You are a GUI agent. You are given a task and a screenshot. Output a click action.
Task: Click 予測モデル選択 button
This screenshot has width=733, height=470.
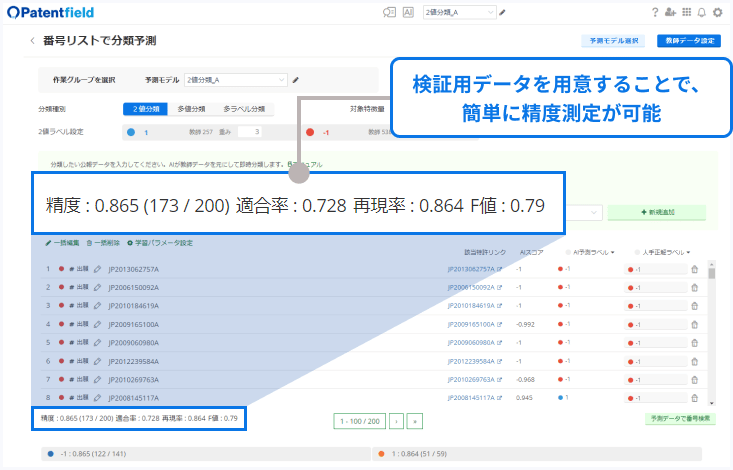coord(613,41)
